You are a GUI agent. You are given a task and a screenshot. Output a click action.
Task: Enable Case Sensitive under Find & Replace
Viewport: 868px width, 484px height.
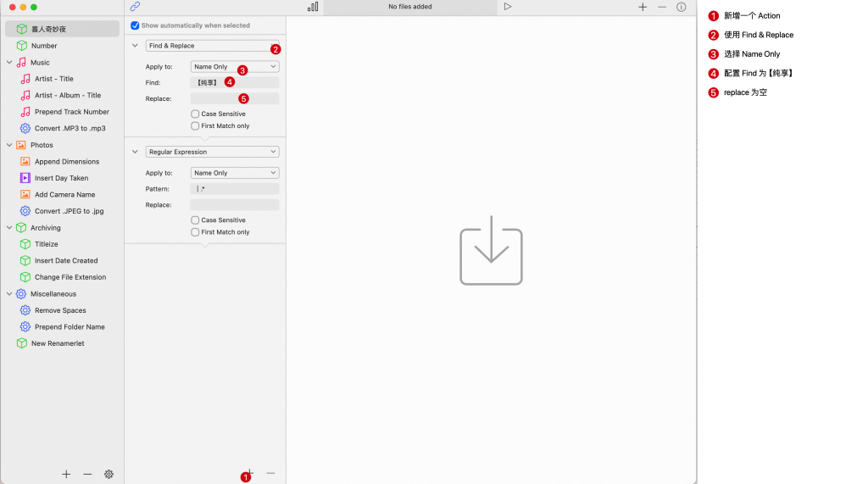click(x=196, y=114)
